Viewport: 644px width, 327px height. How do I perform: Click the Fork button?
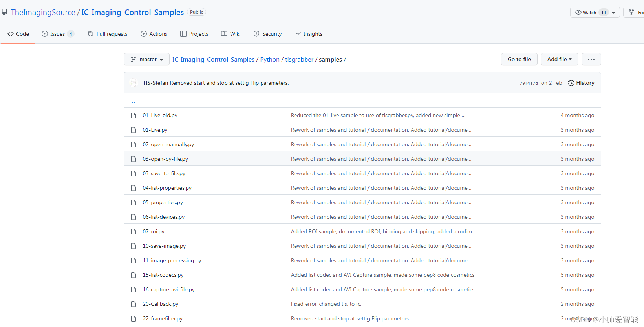[634, 12]
